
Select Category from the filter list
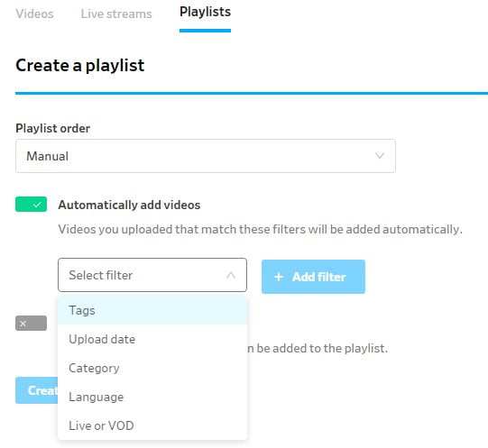(152, 368)
